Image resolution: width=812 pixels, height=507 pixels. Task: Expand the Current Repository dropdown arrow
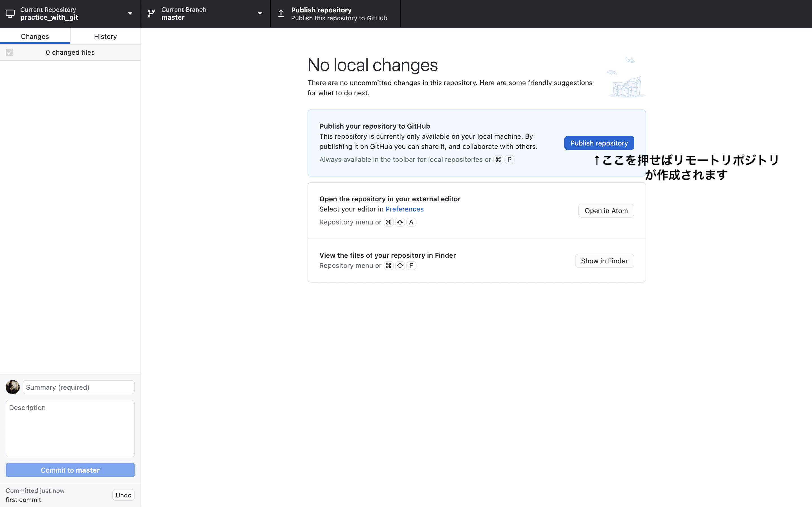pos(130,14)
